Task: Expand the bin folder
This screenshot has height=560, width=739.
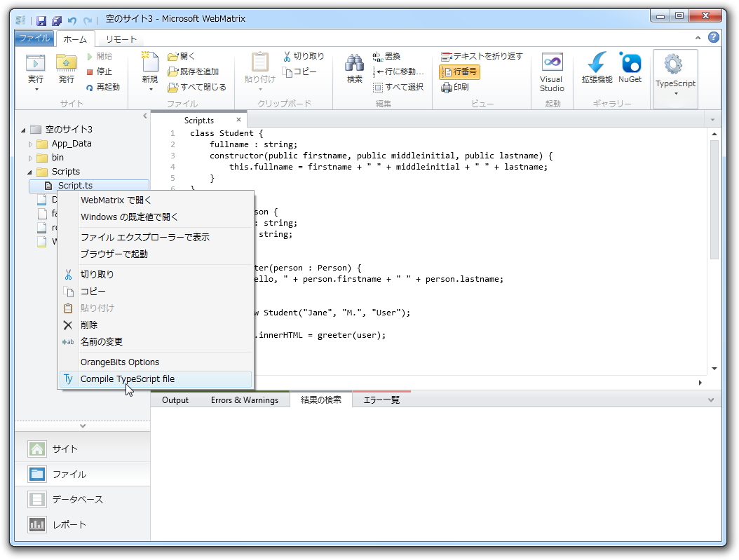Action: coord(30,158)
